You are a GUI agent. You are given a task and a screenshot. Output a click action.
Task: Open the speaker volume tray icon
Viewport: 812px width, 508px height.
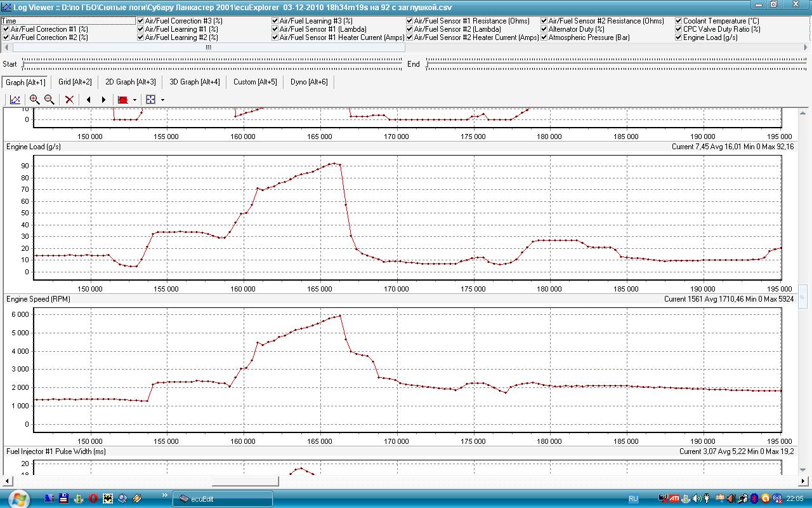697,498
